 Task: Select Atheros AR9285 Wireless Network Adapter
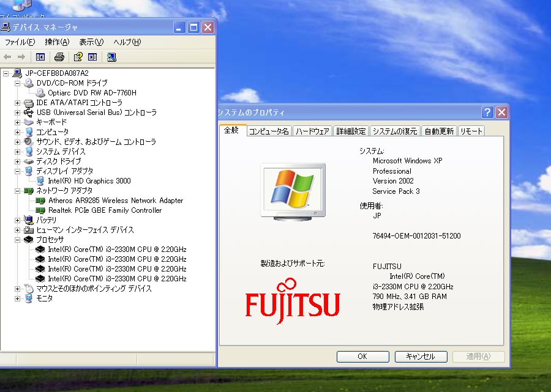116,201
